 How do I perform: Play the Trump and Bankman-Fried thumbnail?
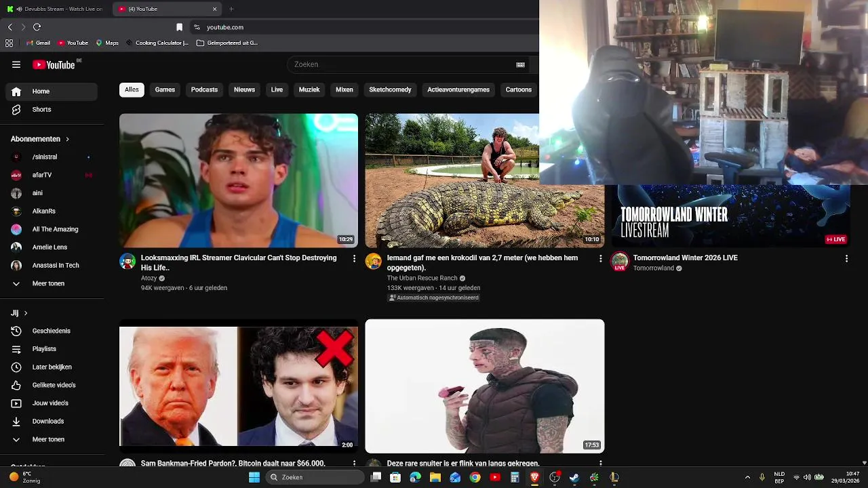click(x=239, y=386)
